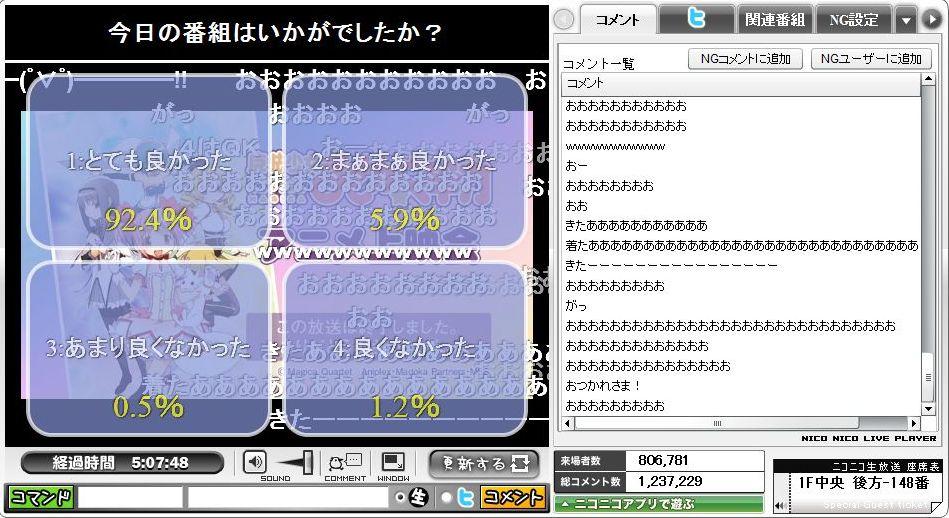Open the green コマンド button
Screen dimensions: 949x518
point(40,497)
